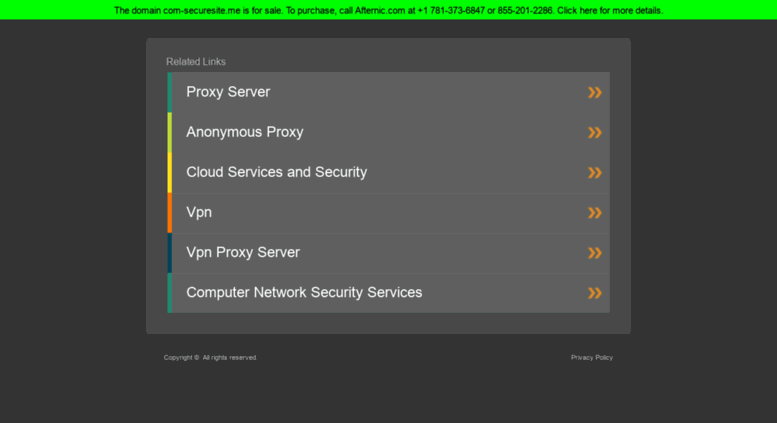Open the Privacy Policy footer link

tap(592, 358)
